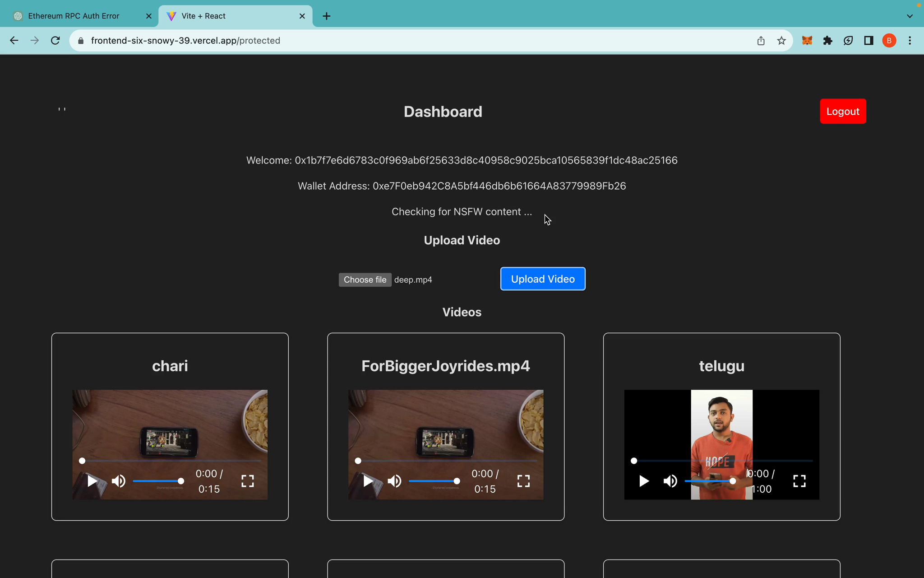Click the lightning extension icon in toolbar
The image size is (924, 578).
(848, 41)
